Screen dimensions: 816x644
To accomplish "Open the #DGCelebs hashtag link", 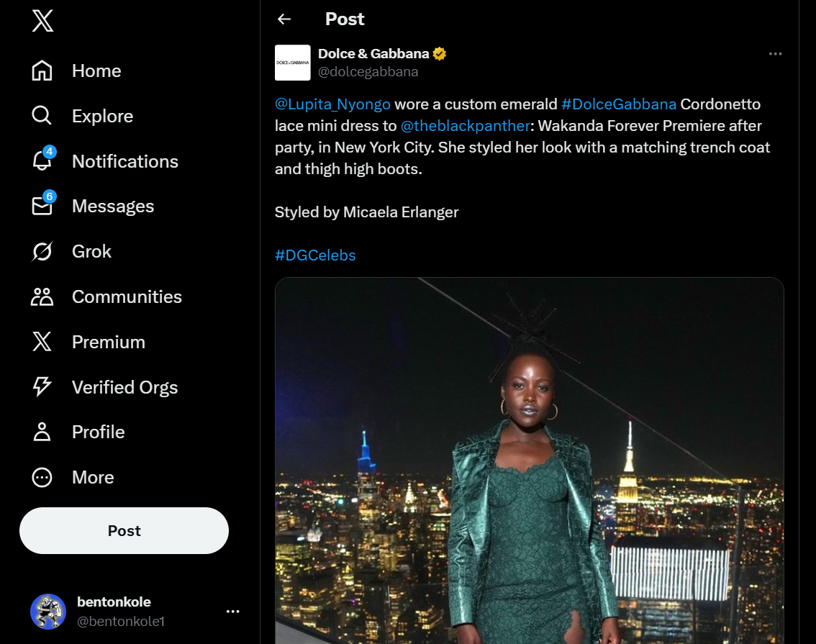I will pos(315,255).
